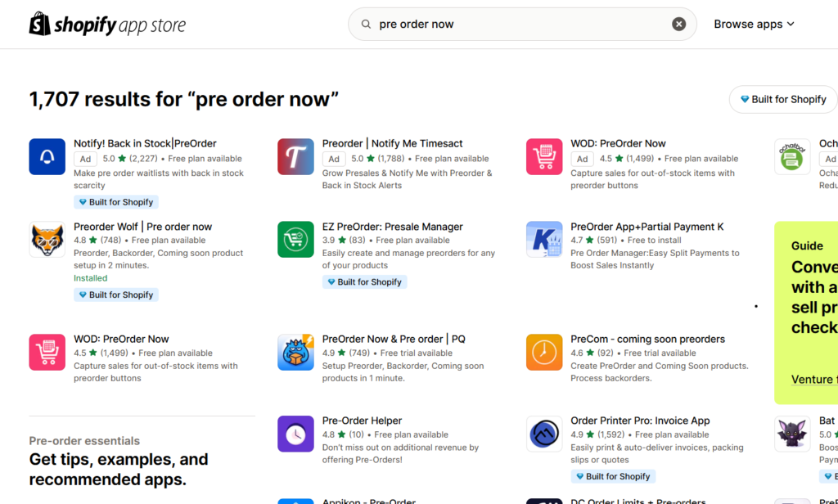Click the 3.9 (83) rating of EZ PreOrder
Screen dimensions: 838x504
pyautogui.click(x=344, y=240)
